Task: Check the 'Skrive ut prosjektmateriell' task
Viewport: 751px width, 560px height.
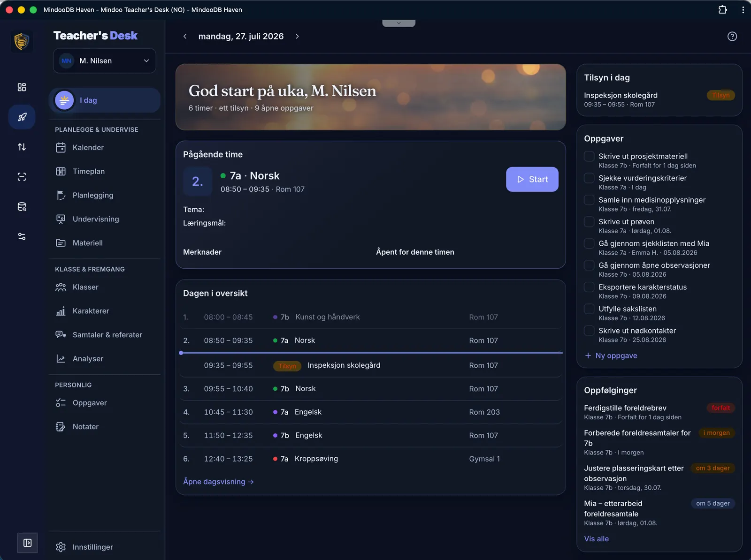Action: [589, 157]
